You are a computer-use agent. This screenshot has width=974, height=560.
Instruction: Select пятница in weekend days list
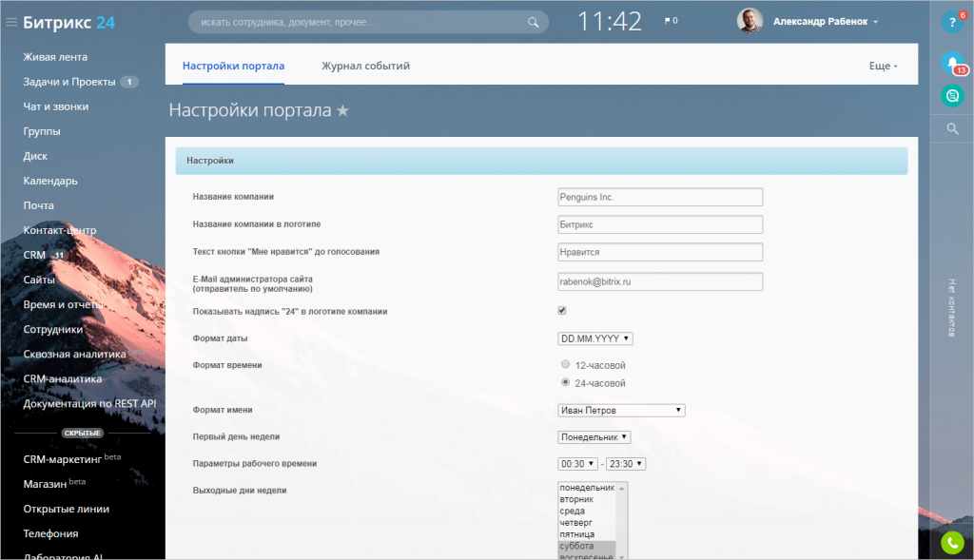coord(587,534)
